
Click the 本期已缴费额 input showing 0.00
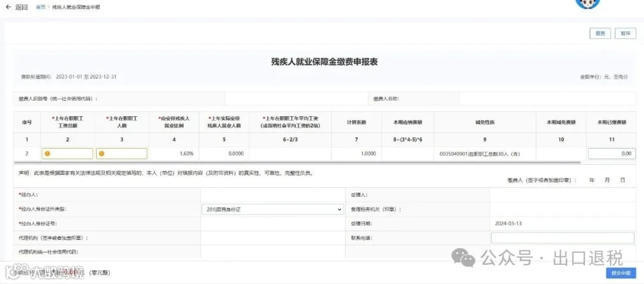612,153
